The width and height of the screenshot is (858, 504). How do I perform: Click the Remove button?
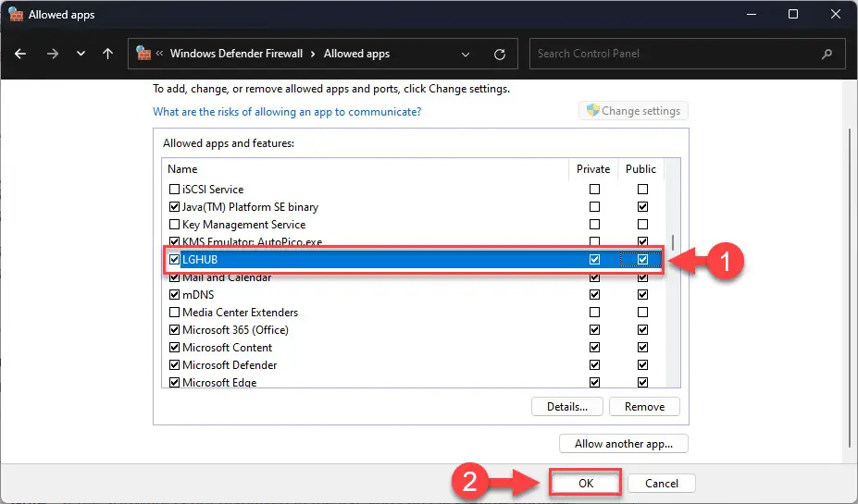coord(644,407)
